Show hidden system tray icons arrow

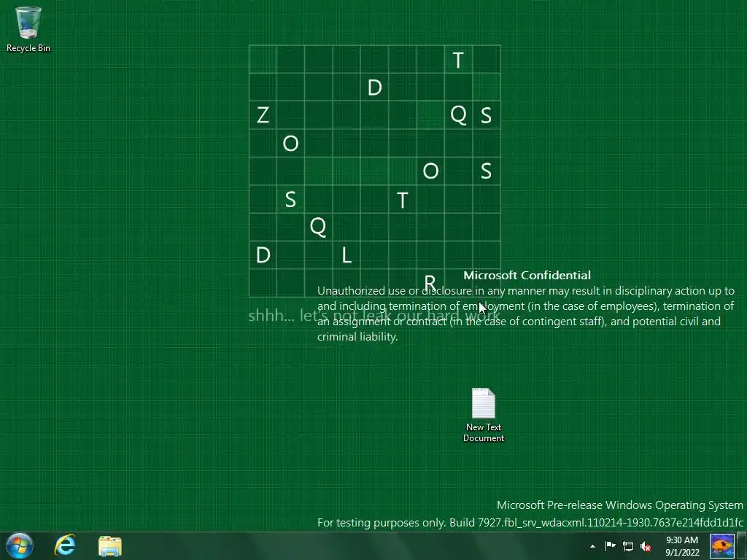[x=592, y=546]
